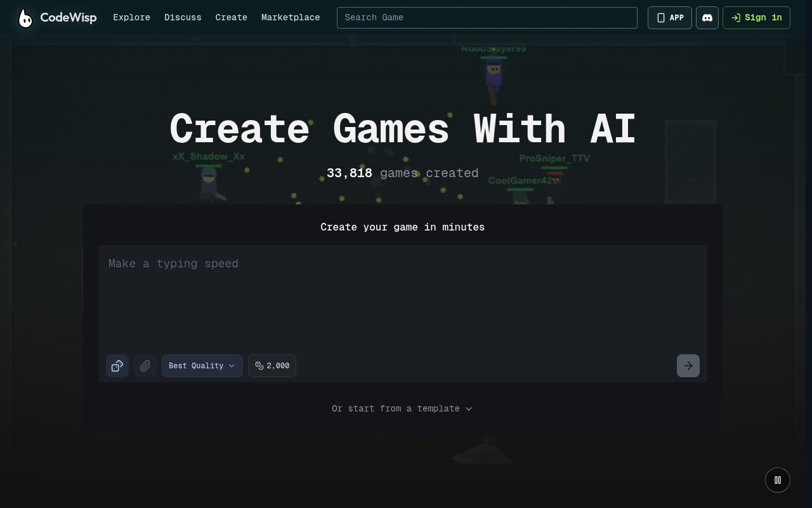The height and width of the screenshot is (508, 812).
Task: Click the CodeWisp logo
Action: pos(57,18)
